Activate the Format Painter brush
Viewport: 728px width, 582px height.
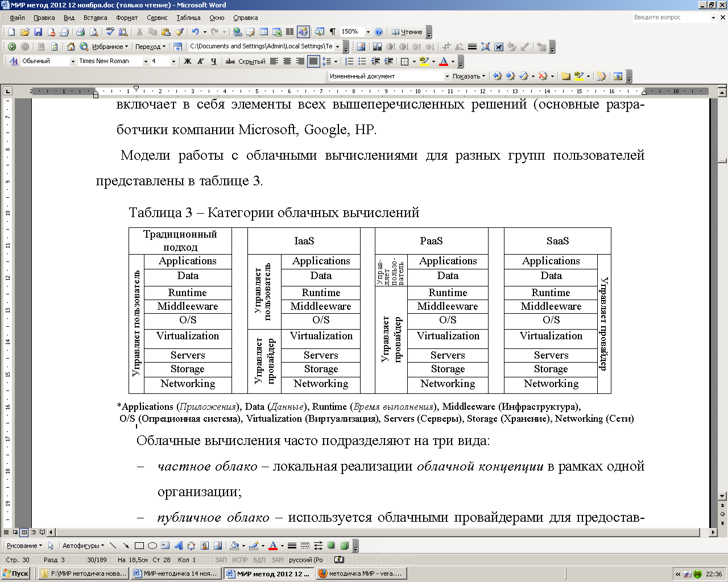tap(179, 32)
